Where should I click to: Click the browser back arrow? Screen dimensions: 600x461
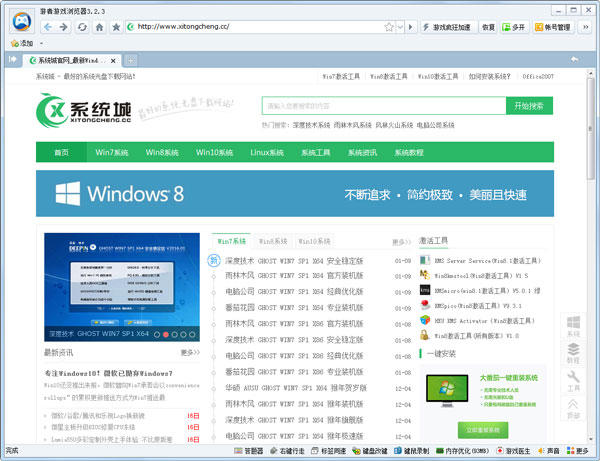point(47,27)
